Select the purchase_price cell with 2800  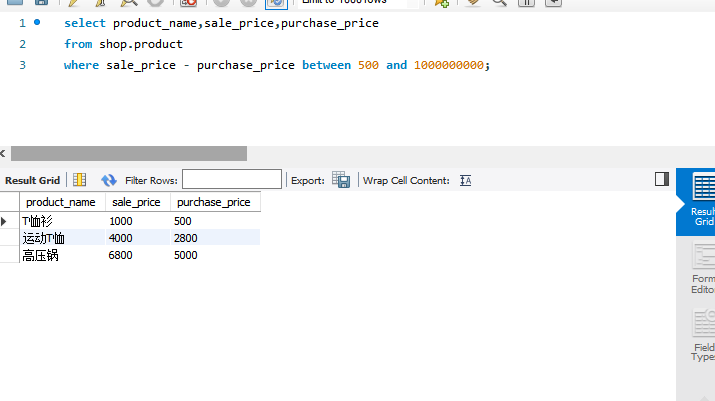215,238
